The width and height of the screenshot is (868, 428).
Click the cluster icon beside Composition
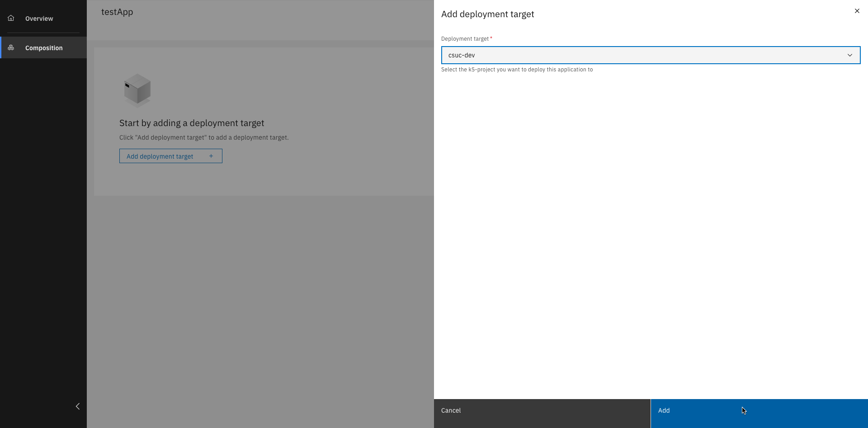point(11,47)
